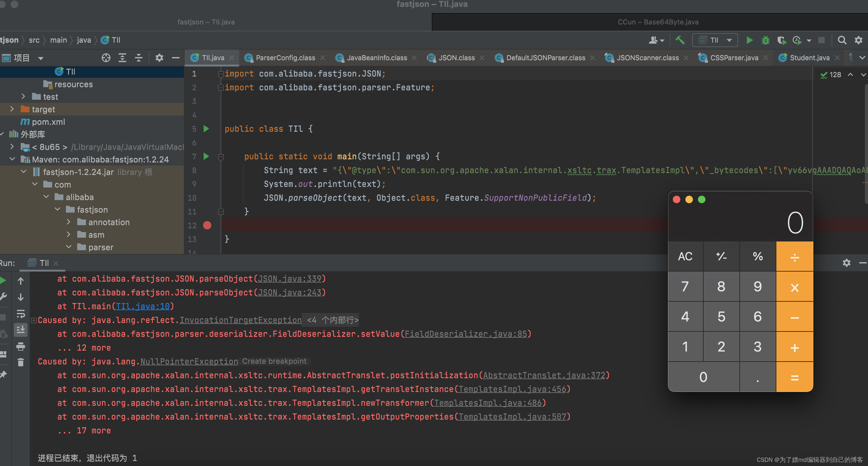Click the equals key in Calculator
The height and width of the screenshot is (466, 868).
click(795, 377)
